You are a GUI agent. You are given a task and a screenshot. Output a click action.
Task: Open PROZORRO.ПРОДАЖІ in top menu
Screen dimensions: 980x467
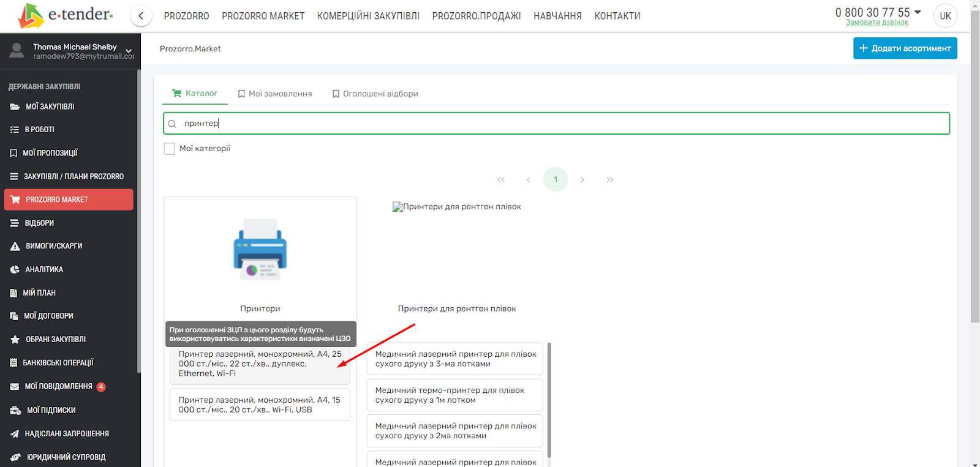coord(477,16)
